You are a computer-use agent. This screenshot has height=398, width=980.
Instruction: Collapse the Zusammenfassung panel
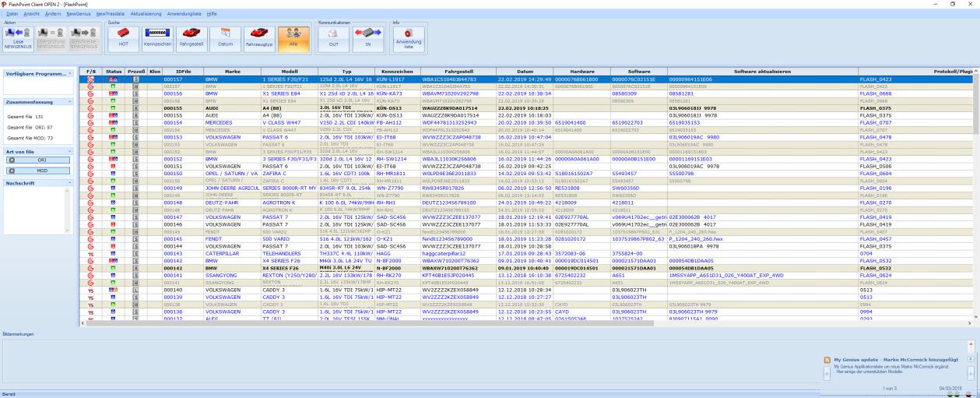tap(70, 102)
